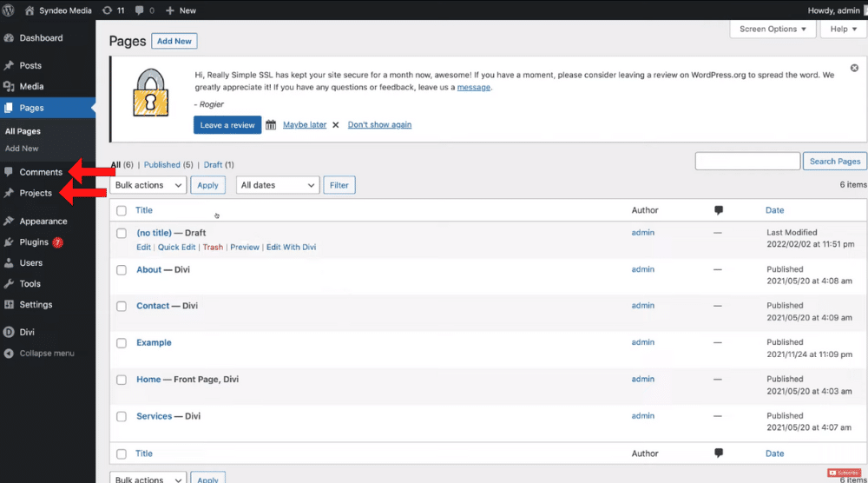Click Add New button next to Pages heading
Screen dimensions: 868x483
pos(174,41)
